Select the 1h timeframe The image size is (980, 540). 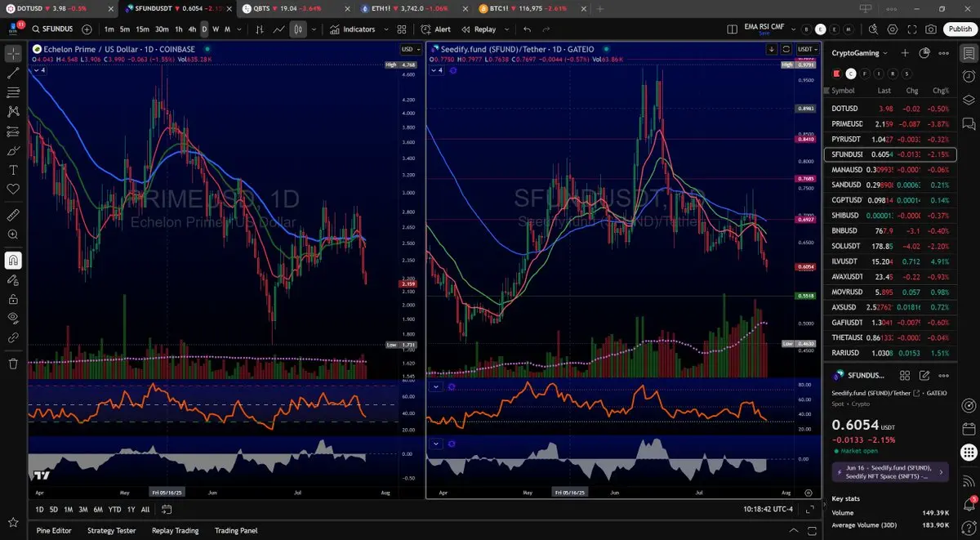[180, 29]
